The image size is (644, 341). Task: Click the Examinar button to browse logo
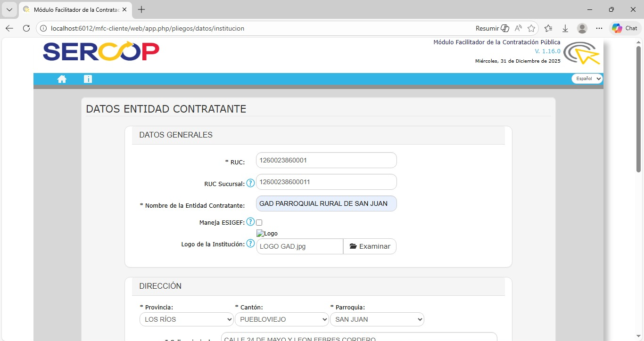pos(370,246)
